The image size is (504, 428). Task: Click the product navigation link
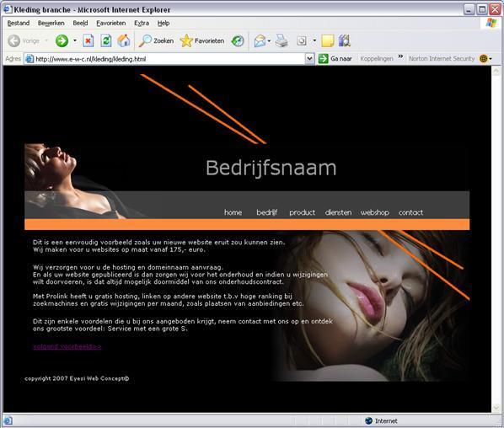(302, 212)
